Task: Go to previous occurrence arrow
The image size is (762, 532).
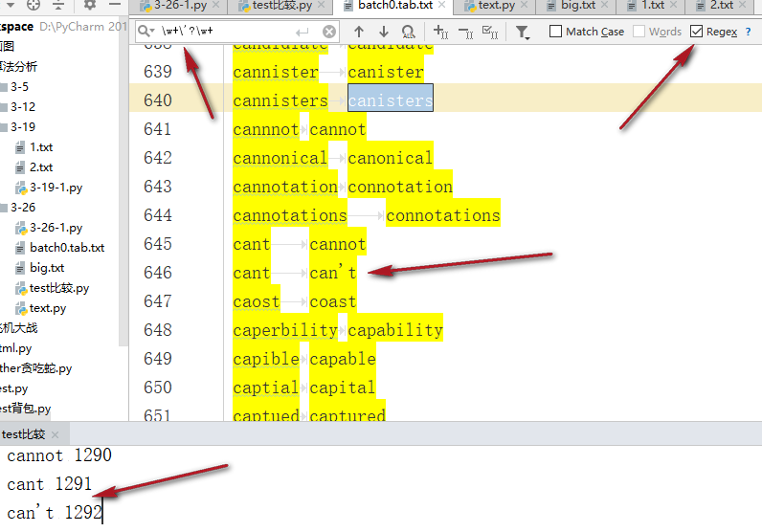Action: [x=359, y=32]
